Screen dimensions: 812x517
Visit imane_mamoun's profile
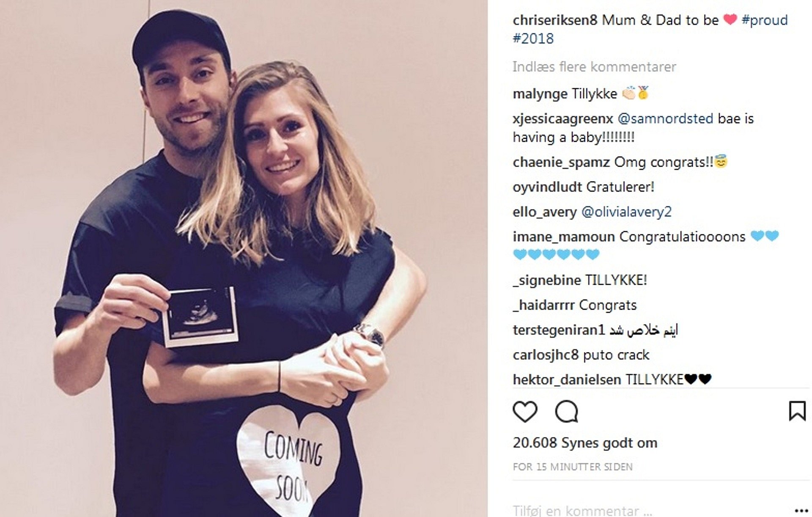tap(564, 236)
